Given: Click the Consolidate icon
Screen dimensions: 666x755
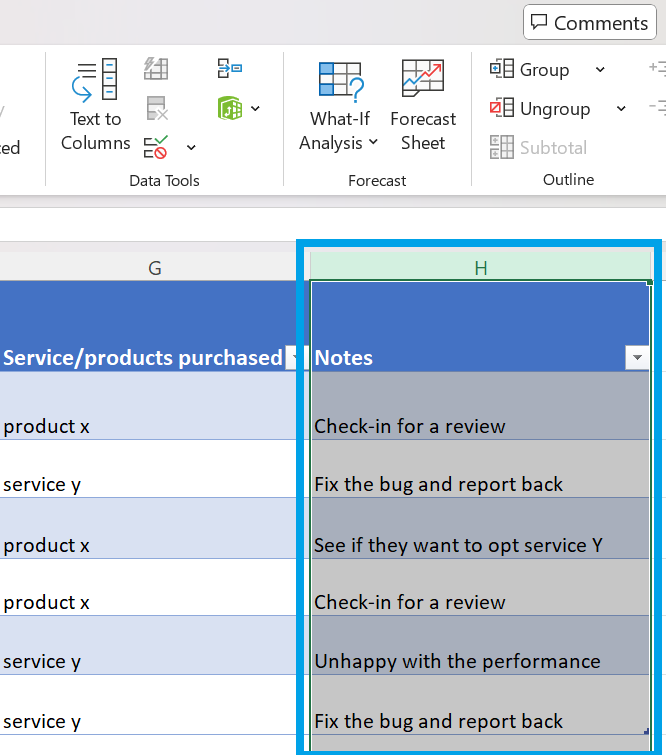Looking at the screenshot, I should (230, 68).
